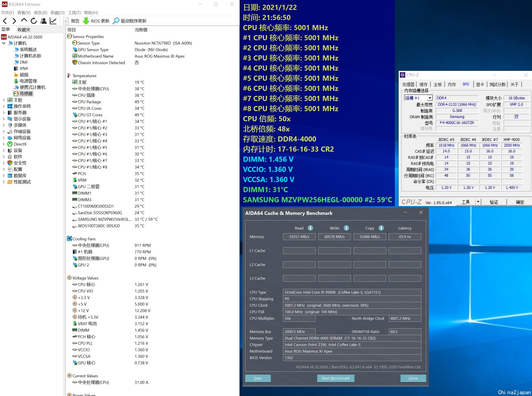Viewport: 532px width, 396px height.
Task: Click the BIOS 更新 green arrow button
Action: tap(96, 21)
